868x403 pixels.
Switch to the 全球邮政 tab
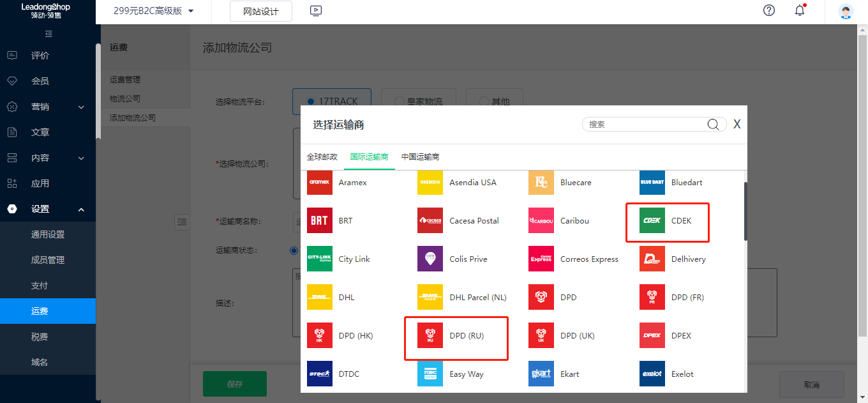pos(322,157)
